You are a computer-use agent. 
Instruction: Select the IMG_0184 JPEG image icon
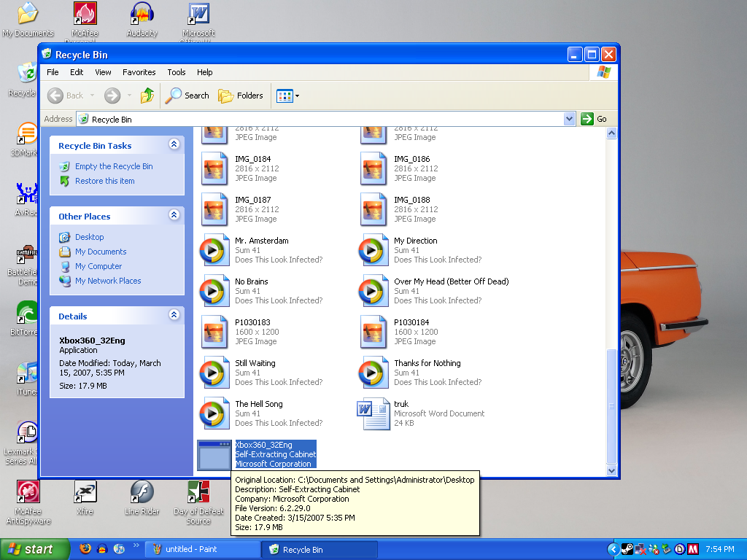(x=214, y=168)
